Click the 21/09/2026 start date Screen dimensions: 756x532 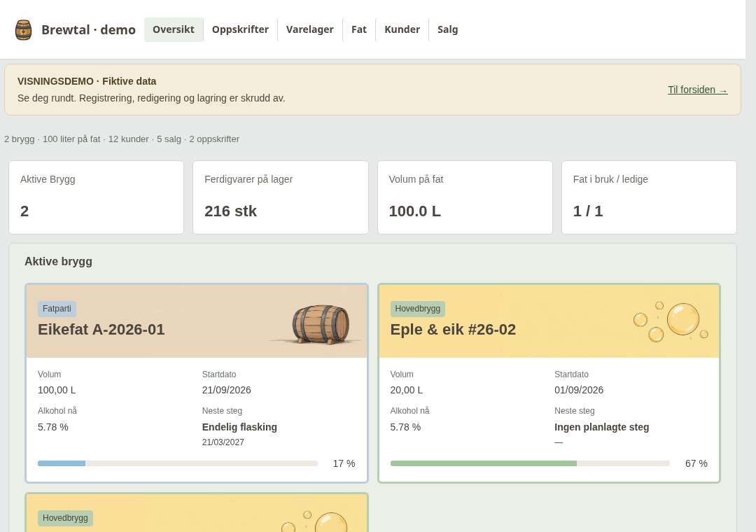(x=227, y=390)
